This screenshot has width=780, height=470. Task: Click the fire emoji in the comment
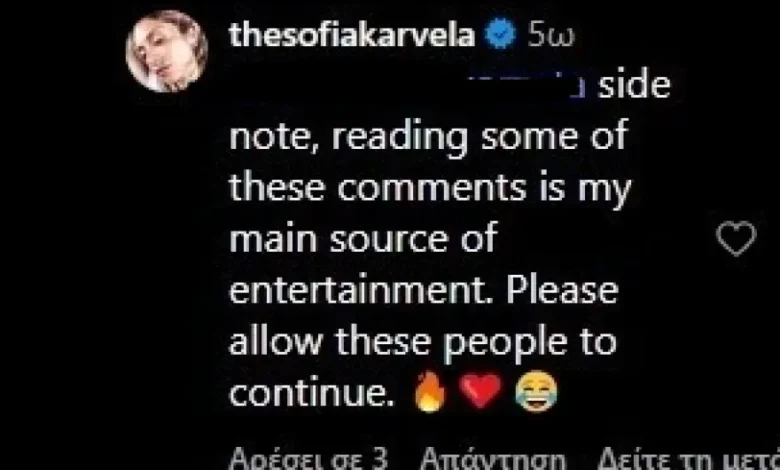(430, 392)
